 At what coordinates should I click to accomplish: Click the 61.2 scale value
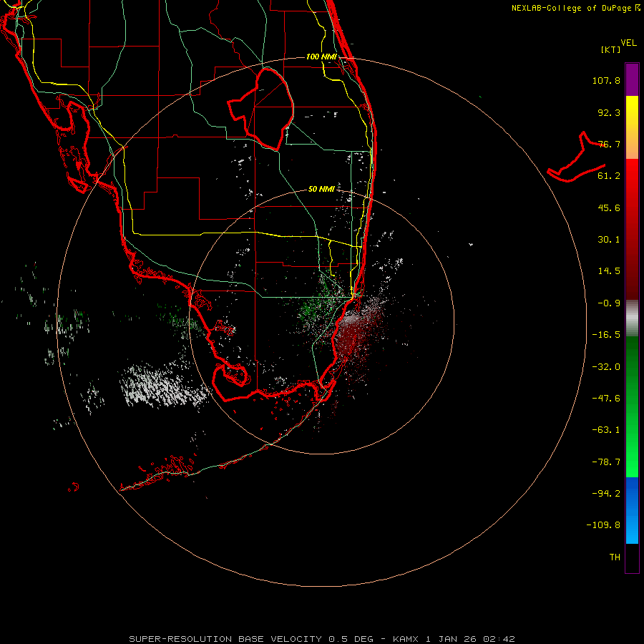(x=609, y=176)
